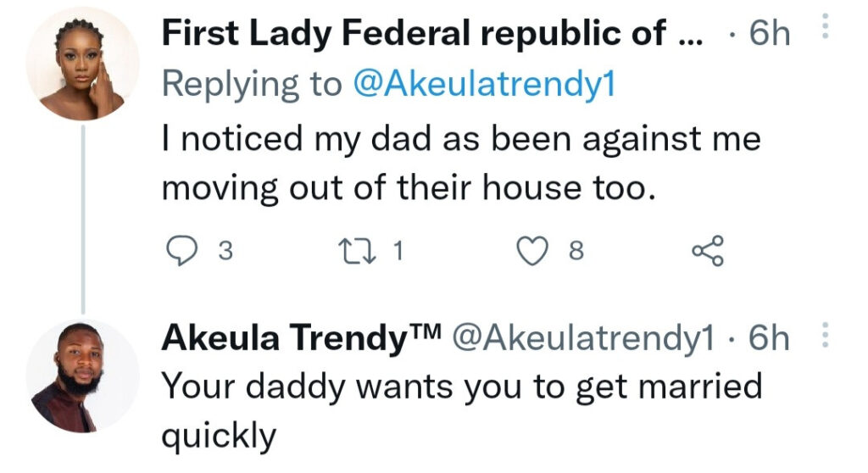Click the 6h timestamp on Akeula's tweet

[x=769, y=337]
